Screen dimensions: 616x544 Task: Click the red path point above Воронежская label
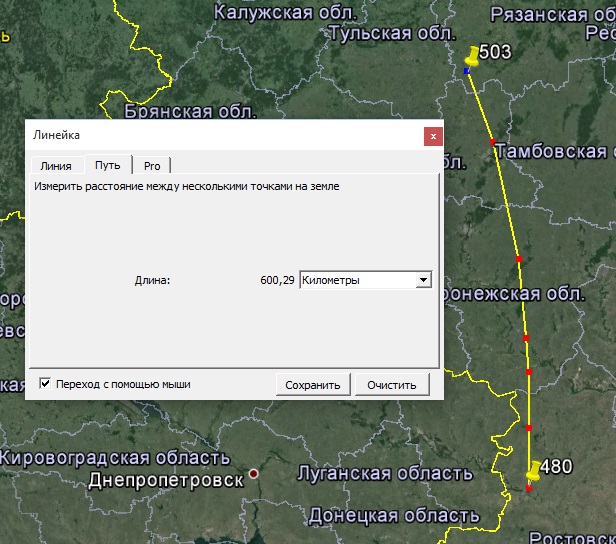click(x=519, y=260)
